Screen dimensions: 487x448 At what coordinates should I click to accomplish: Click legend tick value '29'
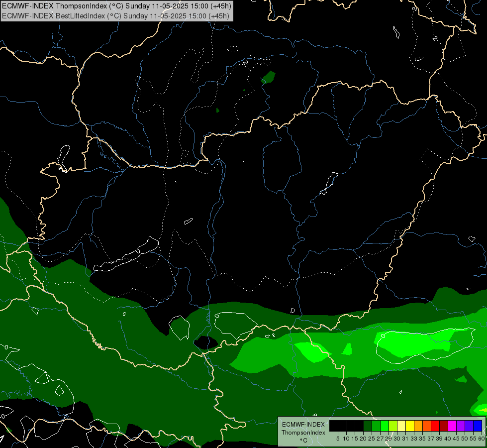(x=388, y=439)
